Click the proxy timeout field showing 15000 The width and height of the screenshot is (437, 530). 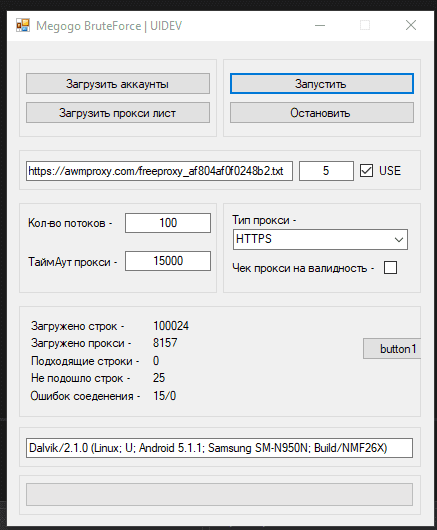pos(168,261)
